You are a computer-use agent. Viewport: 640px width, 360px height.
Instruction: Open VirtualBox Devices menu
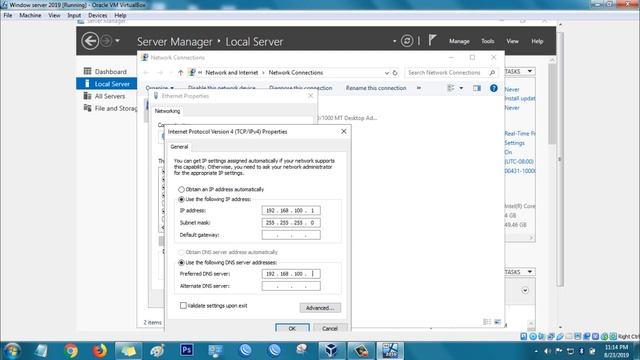click(x=98, y=15)
